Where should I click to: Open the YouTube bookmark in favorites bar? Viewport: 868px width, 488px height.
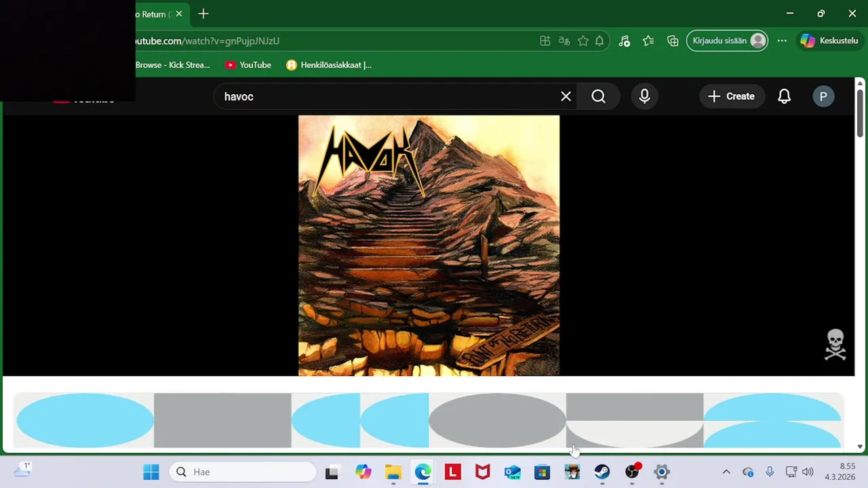click(248, 65)
